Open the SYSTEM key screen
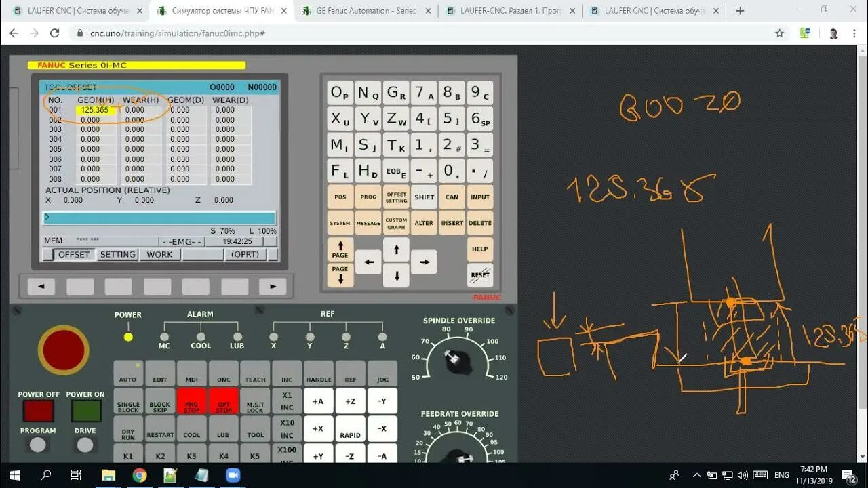 coord(340,223)
